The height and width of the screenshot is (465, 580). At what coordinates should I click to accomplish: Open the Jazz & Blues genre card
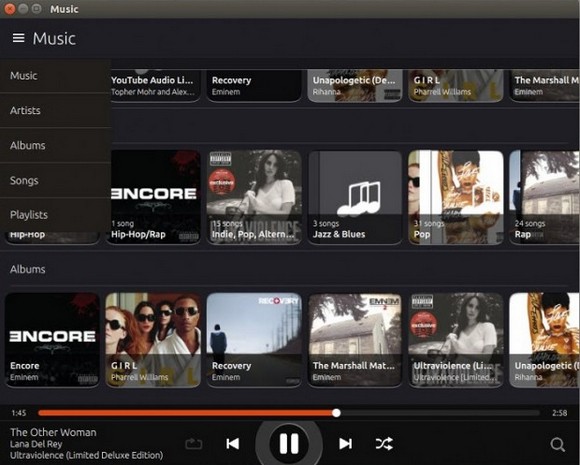[x=355, y=197]
